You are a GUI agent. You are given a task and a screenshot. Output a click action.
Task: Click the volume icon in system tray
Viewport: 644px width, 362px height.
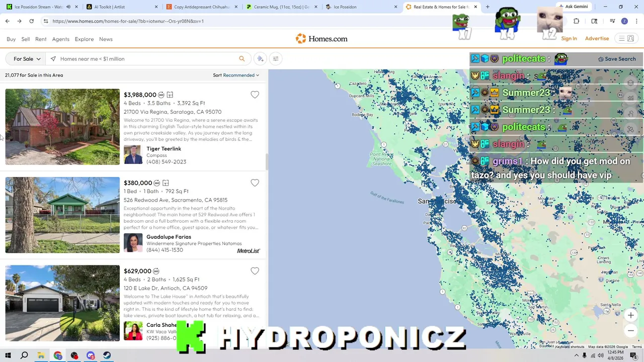(x=600, y=355)
